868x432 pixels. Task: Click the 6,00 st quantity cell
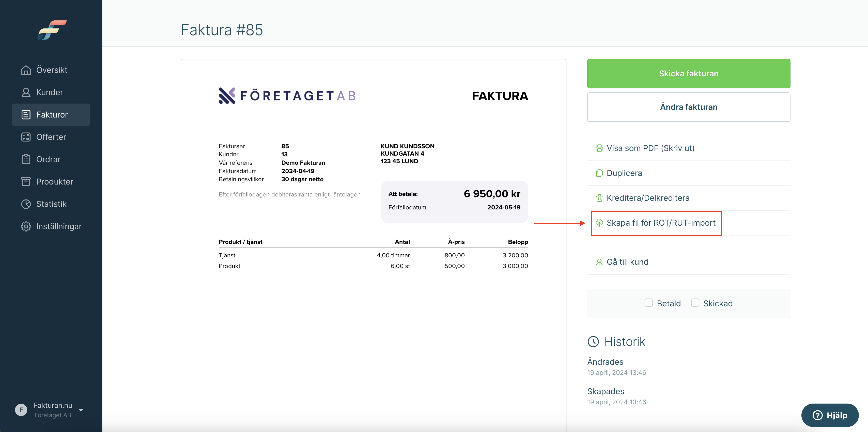[x=400, y=266]
